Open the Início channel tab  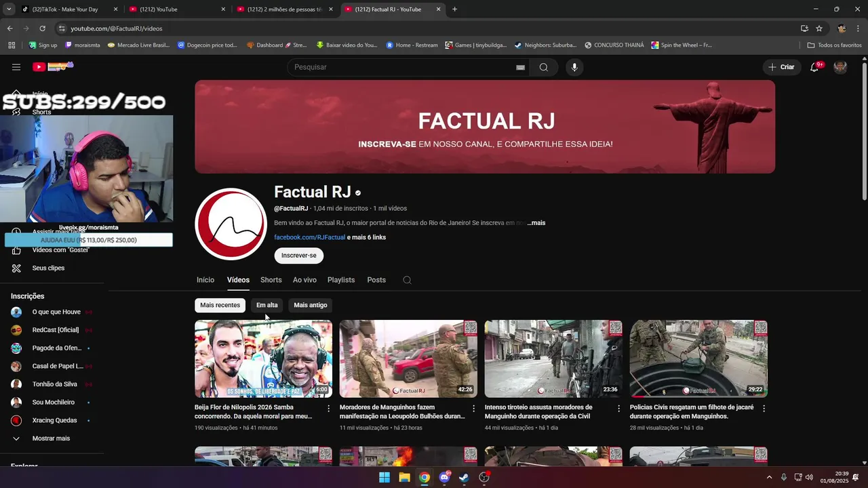point(205,280)
